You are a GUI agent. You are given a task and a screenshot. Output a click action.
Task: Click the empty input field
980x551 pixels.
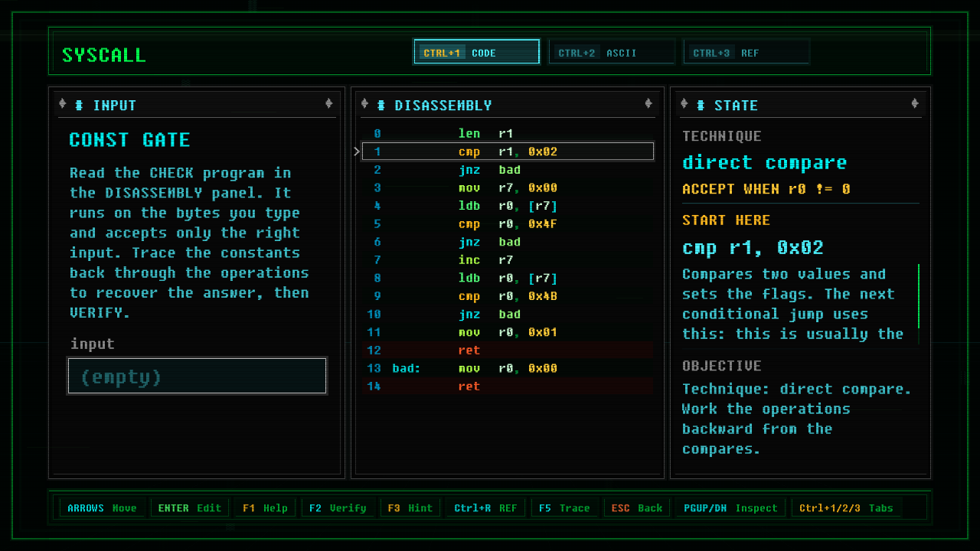(198, 376)
